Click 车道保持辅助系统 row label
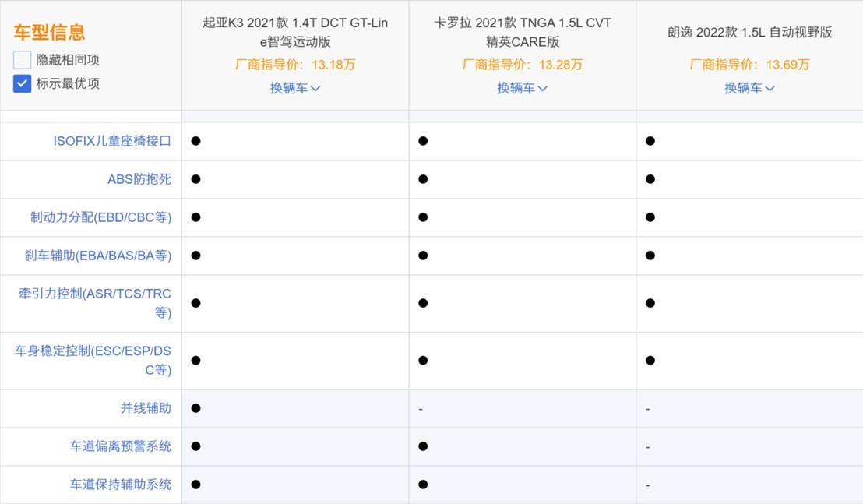863x504 pixels. point(121,485)
